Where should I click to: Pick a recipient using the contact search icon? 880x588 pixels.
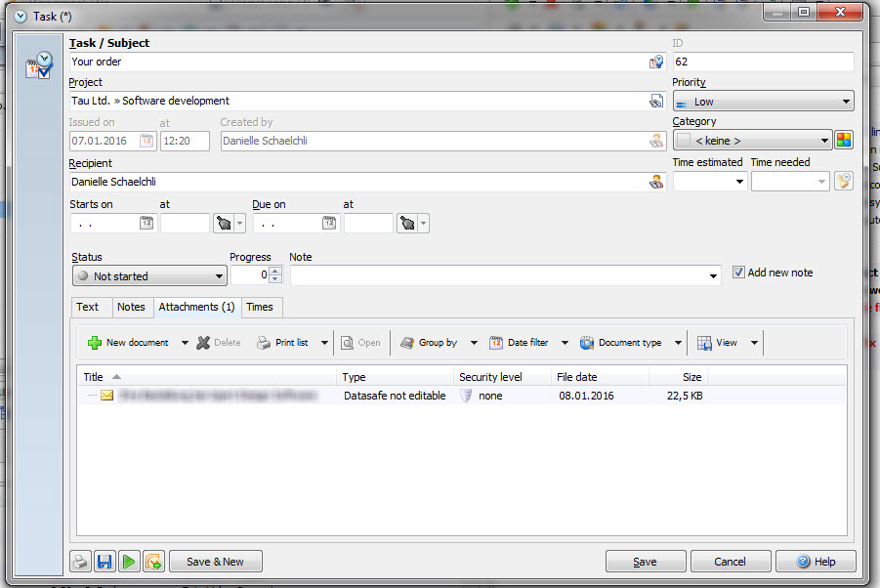[656, 182]
